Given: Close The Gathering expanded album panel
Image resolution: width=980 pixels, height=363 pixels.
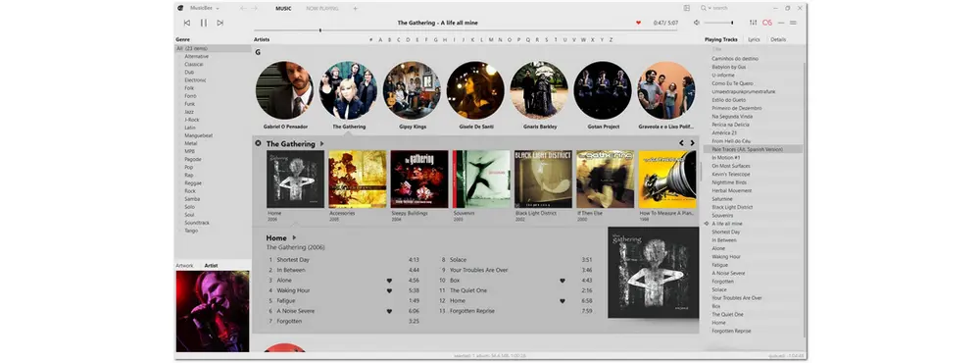Looking at the screenshot, I should point(258,143).
